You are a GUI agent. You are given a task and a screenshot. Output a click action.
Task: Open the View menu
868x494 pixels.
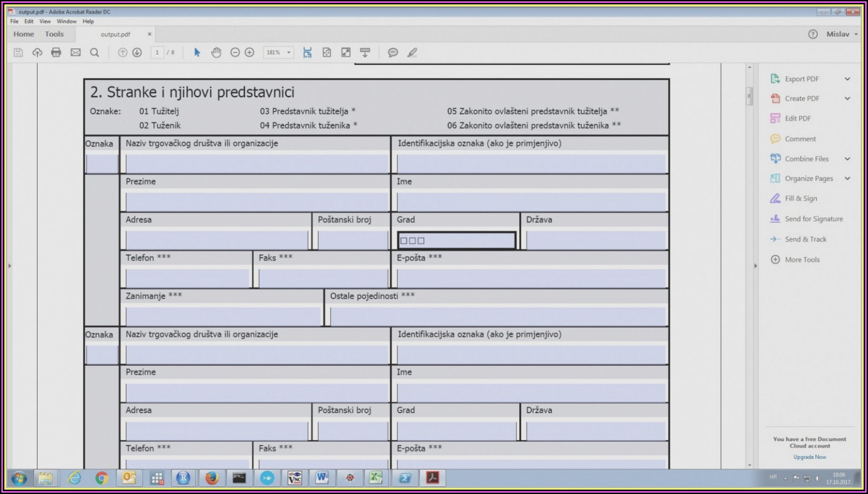coord(45,21)
